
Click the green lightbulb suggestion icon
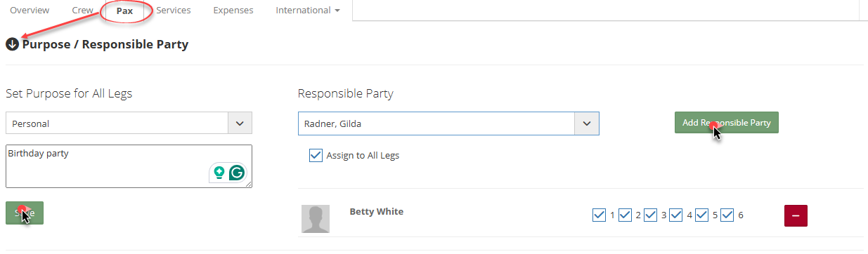click(x=219, y=173)
